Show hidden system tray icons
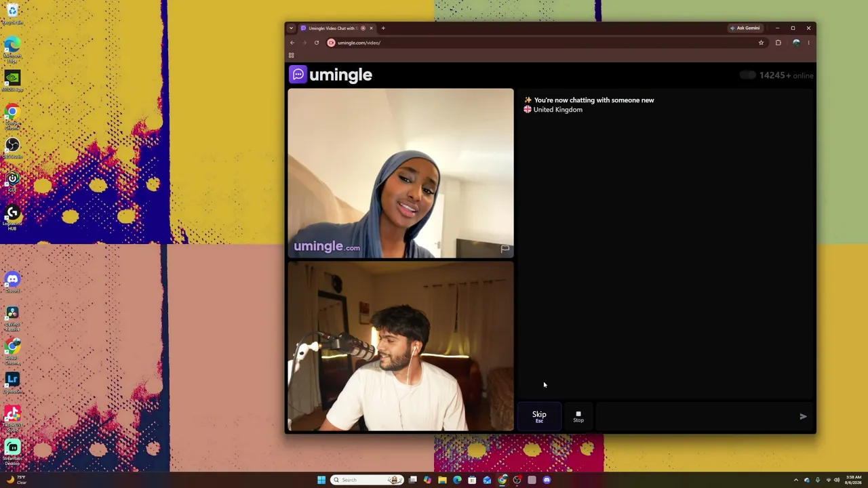This screenshot has width=868, height=488. 796,480
